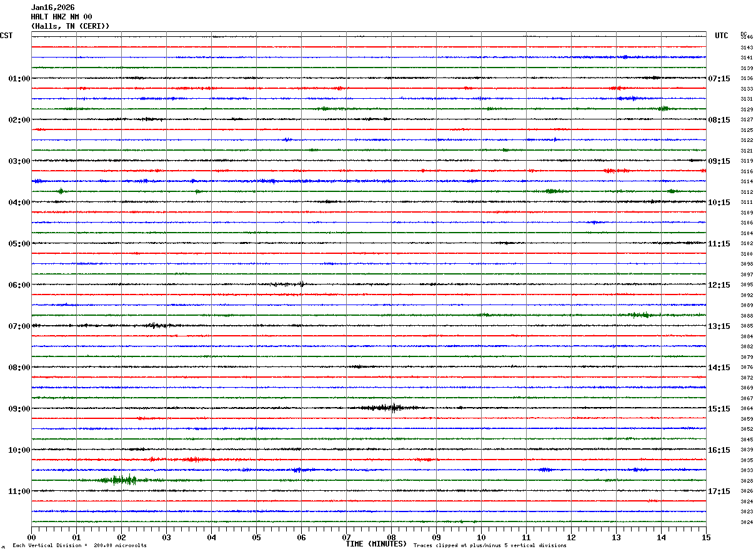The height and width of the screenshot is (554, 756).
Task: Click the '11:15' UTC time label
Action: point(719,244)
